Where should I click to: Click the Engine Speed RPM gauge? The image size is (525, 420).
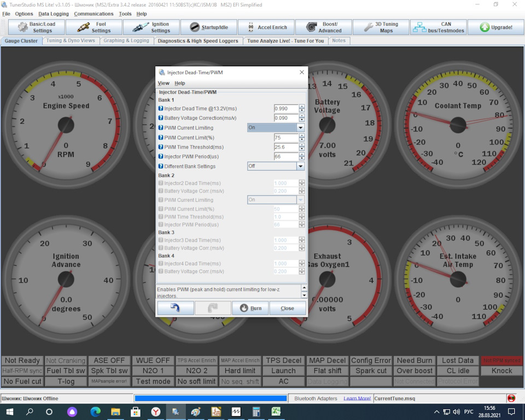[x=66, y=125]
